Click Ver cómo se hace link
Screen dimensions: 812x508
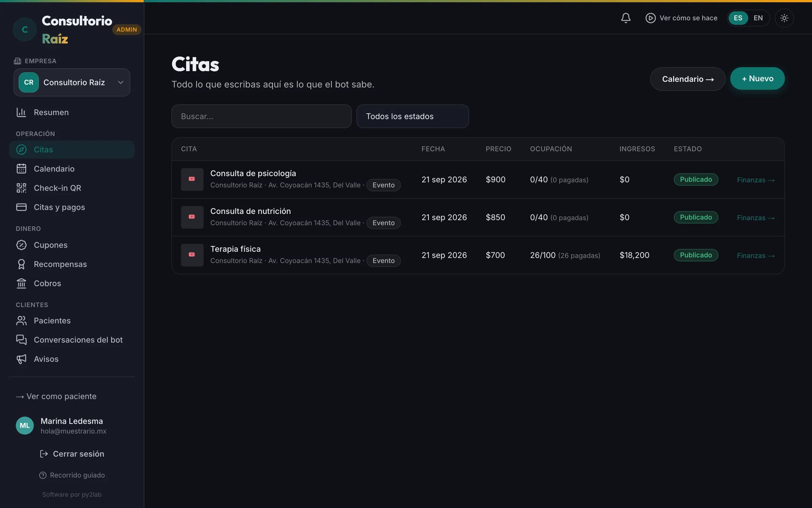[681, 18]
